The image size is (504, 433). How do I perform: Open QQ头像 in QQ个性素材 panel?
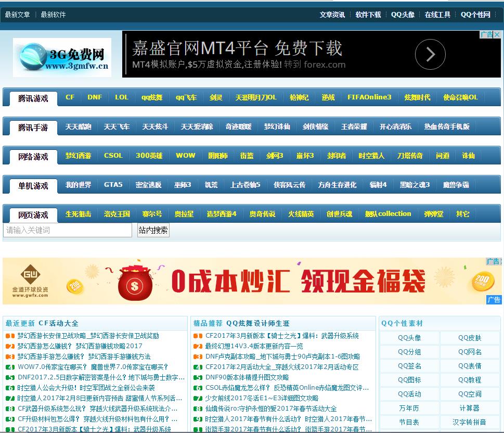[409, 338]
